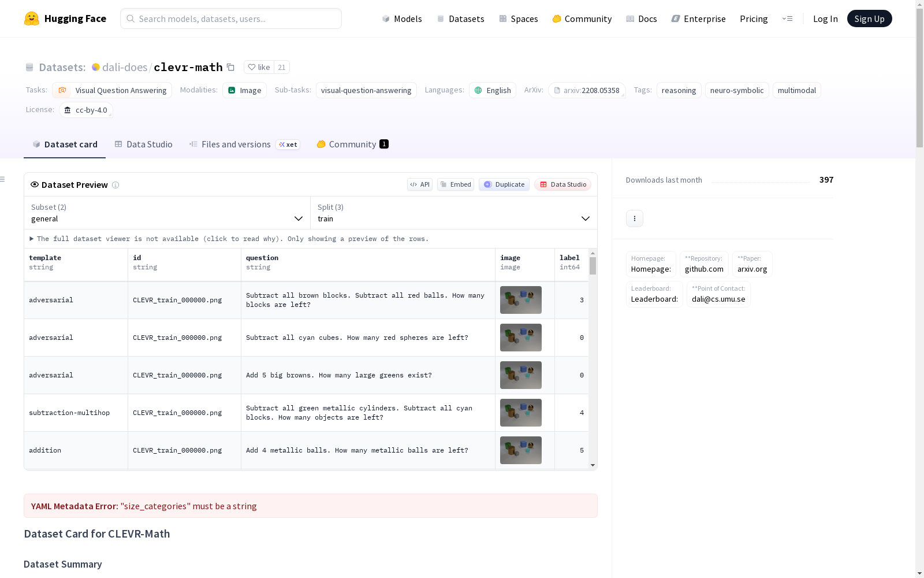924x578 pixels.
Task: Click the Dataset Preview info icon
Action: (115, 185)
